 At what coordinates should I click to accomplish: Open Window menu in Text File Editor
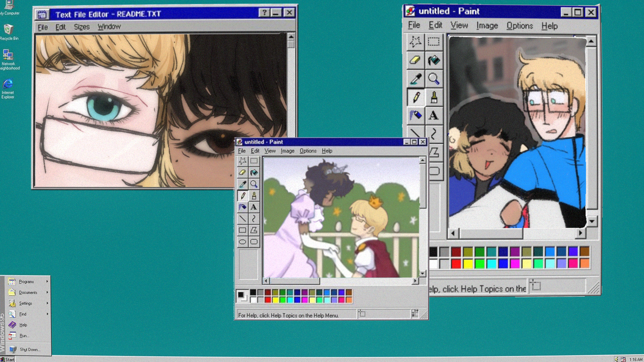109,27
